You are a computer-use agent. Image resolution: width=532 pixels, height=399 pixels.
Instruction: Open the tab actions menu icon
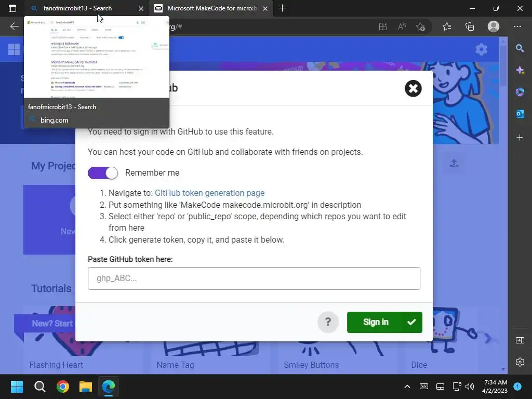click(x=12, y=8)
